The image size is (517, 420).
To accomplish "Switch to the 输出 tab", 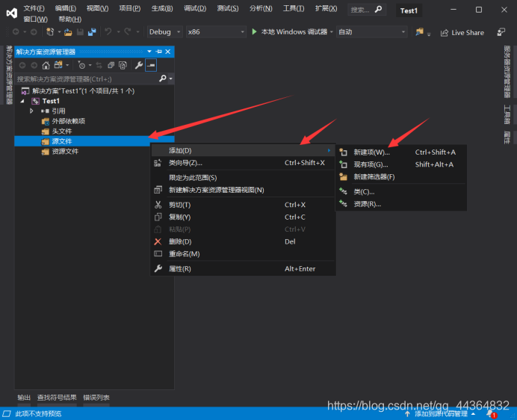I will pos(24,398).
